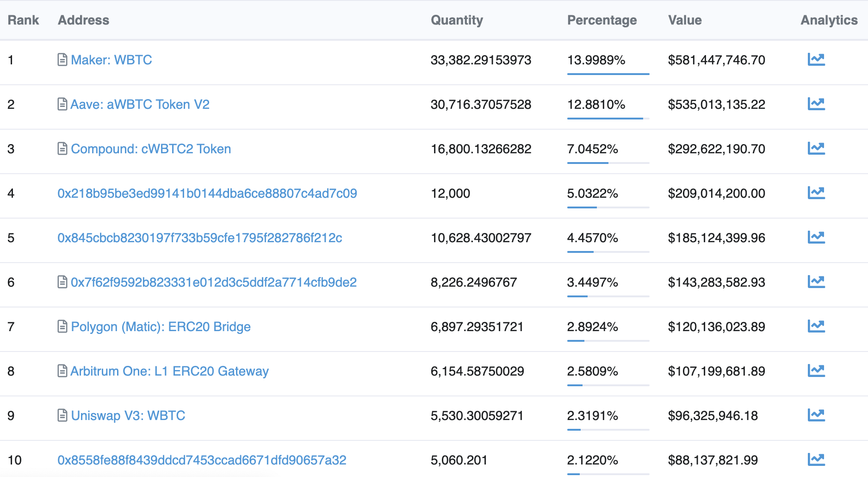The height and width of the screenshot is (477, 868).
Task: Open the Polygon (Matic): ERC20 Bridge link
Action: (161, 326)
